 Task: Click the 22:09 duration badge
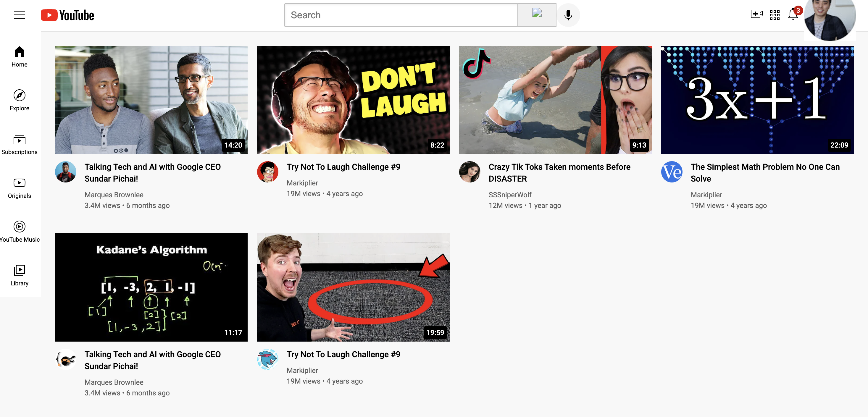[x=839, y=145]
